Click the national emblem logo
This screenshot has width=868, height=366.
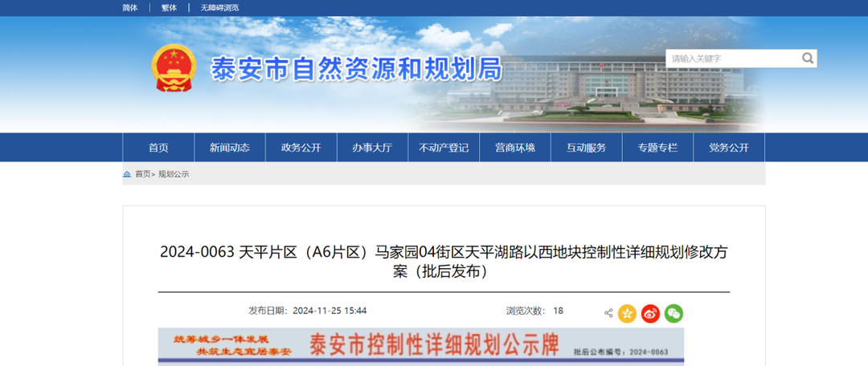[x=174, y=69]
